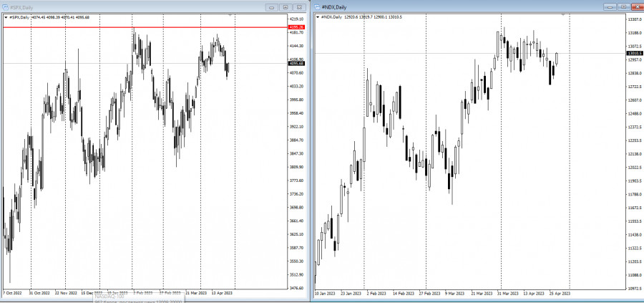Click the NDX OHLC values 12920.6 13019.7
The image size is (644, 303).
click(360, 17)
